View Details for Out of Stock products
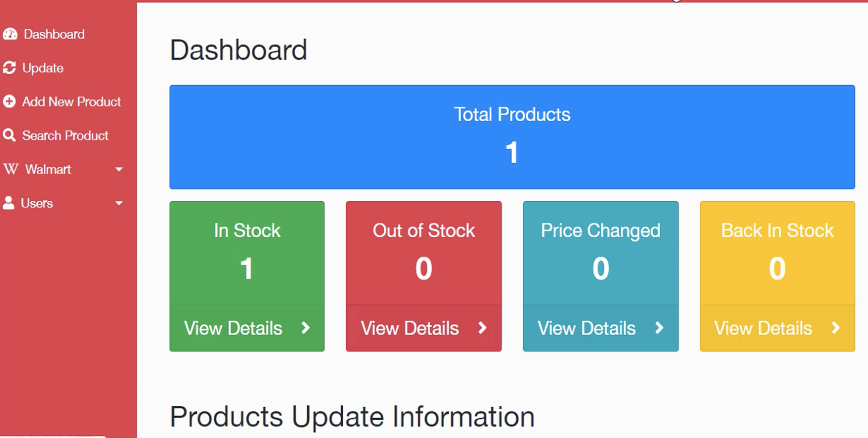 (x=410, y=328)
